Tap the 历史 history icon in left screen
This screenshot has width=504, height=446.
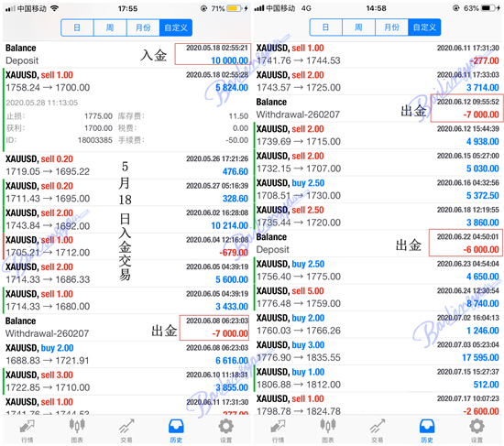(x=176, y=430)
